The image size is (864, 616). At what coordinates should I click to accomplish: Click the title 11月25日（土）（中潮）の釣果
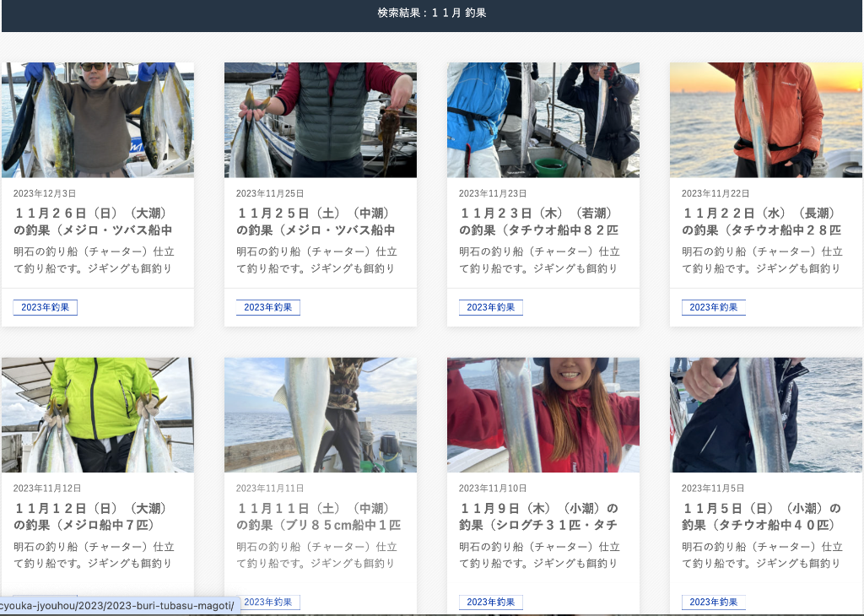pyautogui.click(x=316, y=221)
